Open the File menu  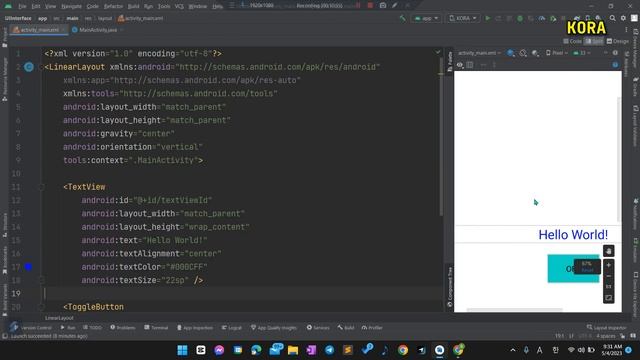(x=22, y=6)
